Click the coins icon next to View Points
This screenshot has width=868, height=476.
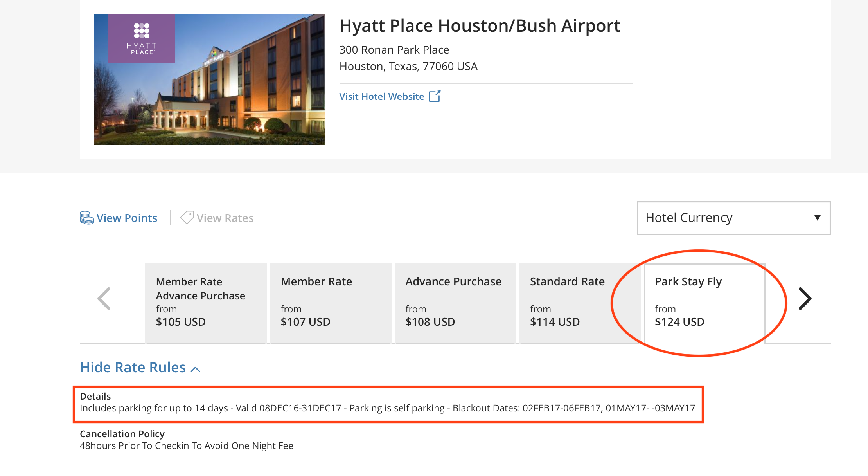(x=86, y=218)
